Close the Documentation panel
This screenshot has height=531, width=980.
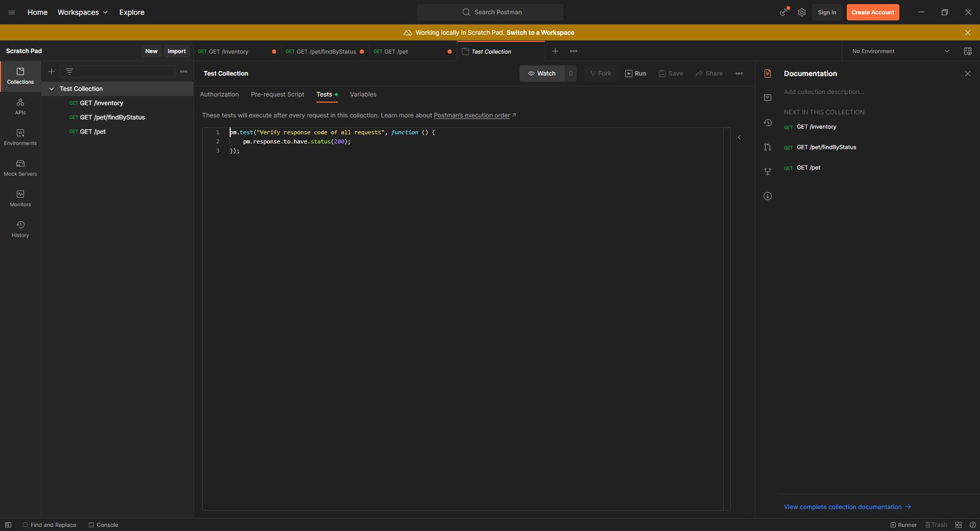point(968,74)
